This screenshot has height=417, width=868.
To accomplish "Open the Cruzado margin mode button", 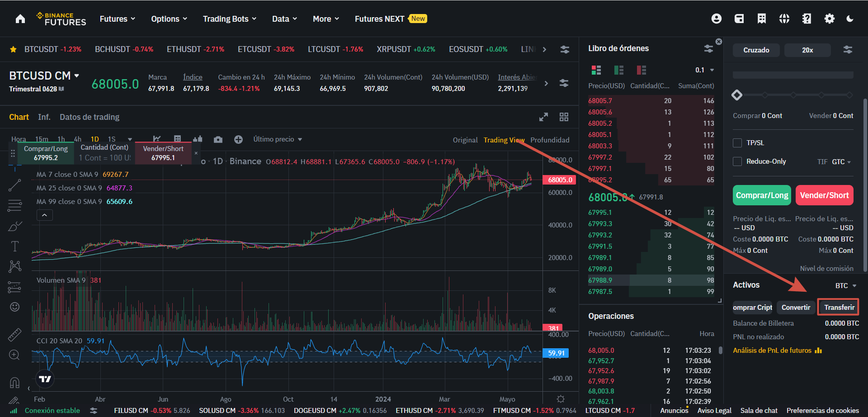I will 756,50.
